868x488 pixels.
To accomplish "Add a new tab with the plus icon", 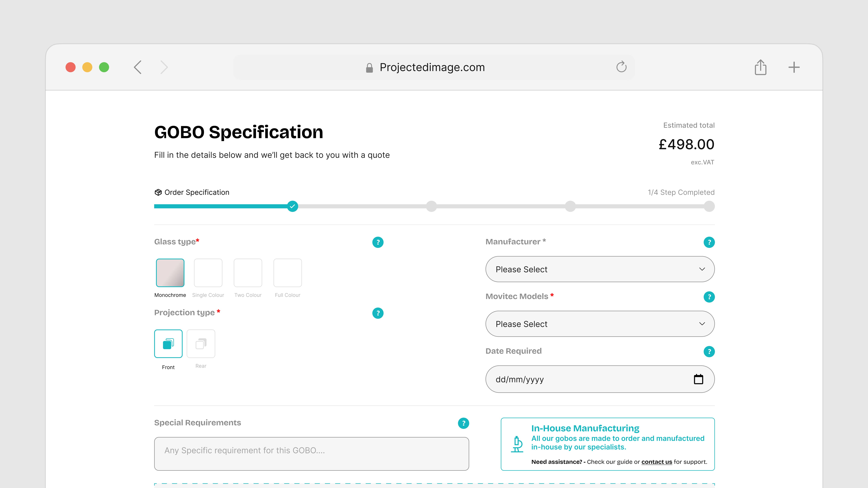I will click(x=794, y=67).
